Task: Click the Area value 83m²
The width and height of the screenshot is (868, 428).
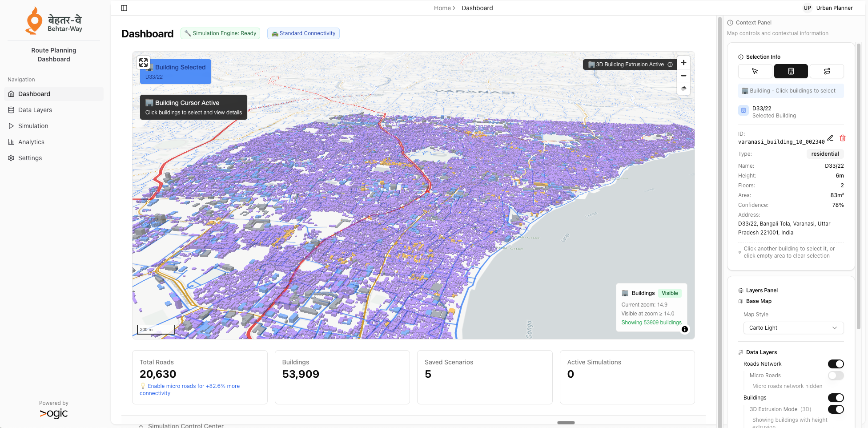Action: point(837,195)
